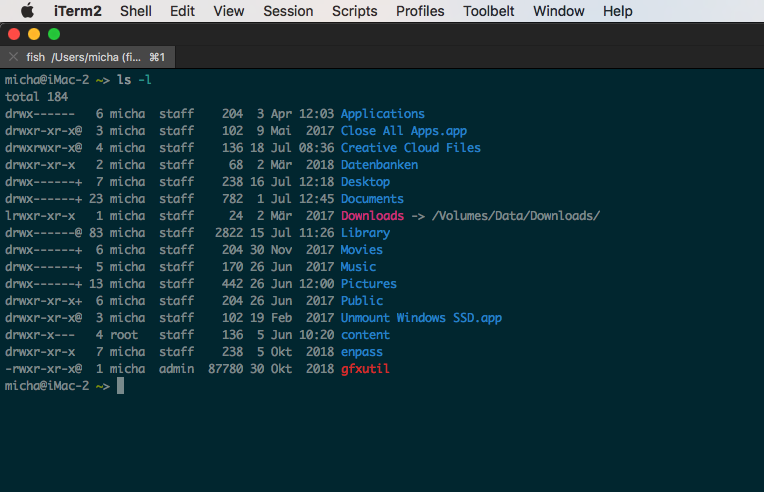Click the yellow minimize window button
Image resolution: width=764 pixels, height=492 pixels.
coord(34,34)
